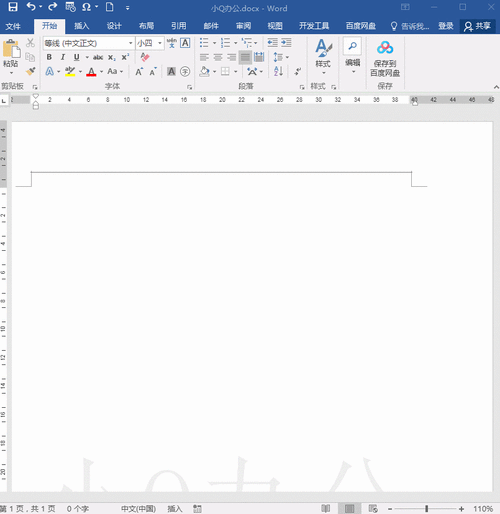This screenshot has height=514, width=500.
Task: Toggle Italic formatting
Action: pyautogui.click(x=63, y=57)
